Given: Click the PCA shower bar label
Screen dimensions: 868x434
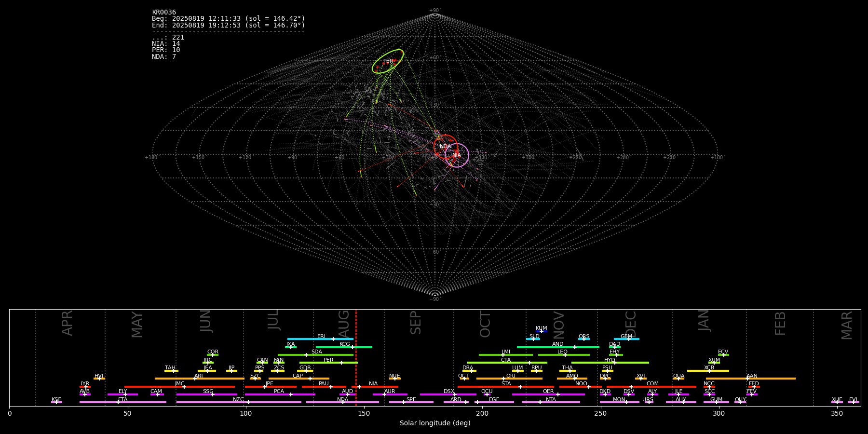Looking at the screenshot, I should pyautogui.click(x=279, y=392).
